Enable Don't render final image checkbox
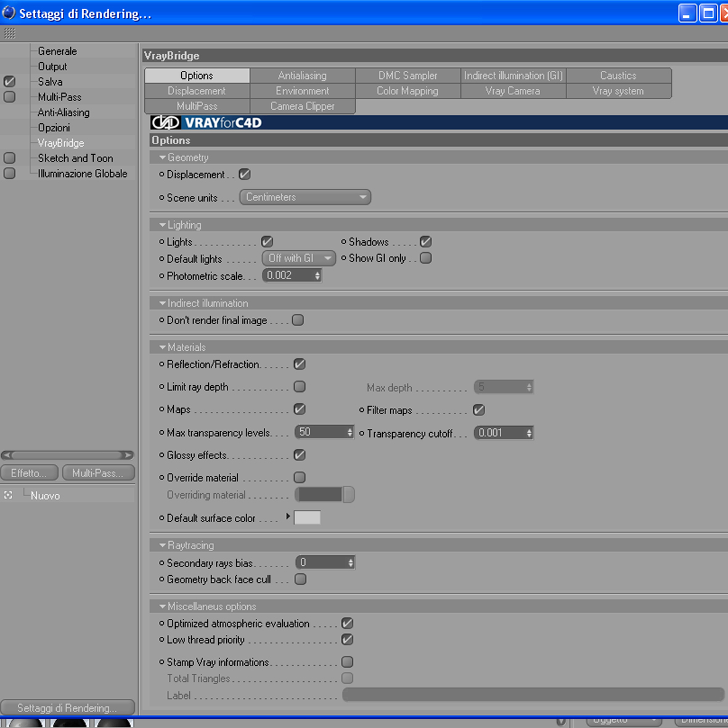The image size is (728, 728). [x=298, y=320]
